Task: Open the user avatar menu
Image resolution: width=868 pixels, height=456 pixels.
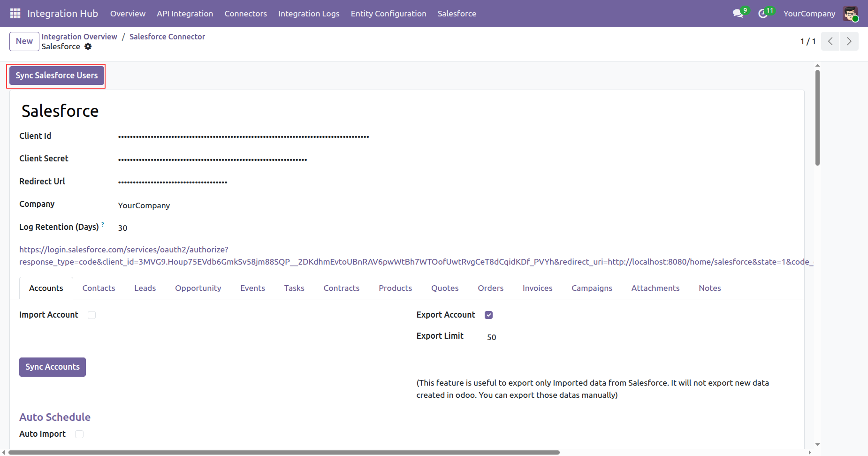Action: 850,14
